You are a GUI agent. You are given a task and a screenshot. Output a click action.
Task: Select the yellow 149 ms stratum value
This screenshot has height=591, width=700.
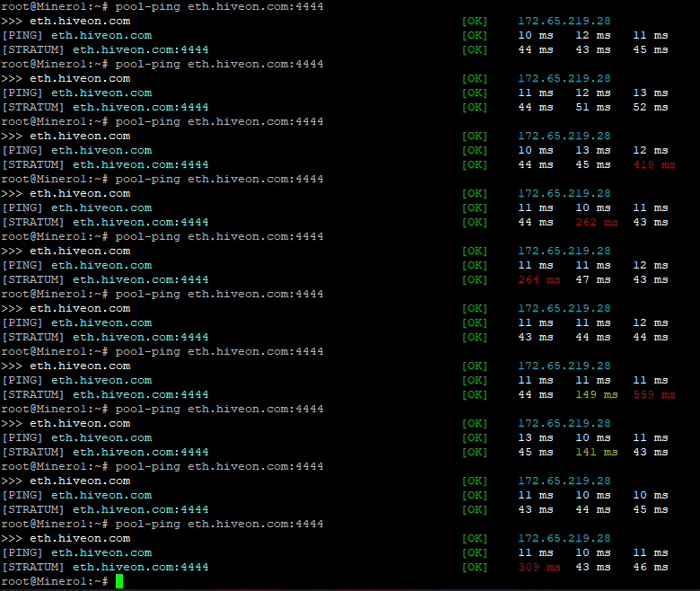click(x=597, y=394)
